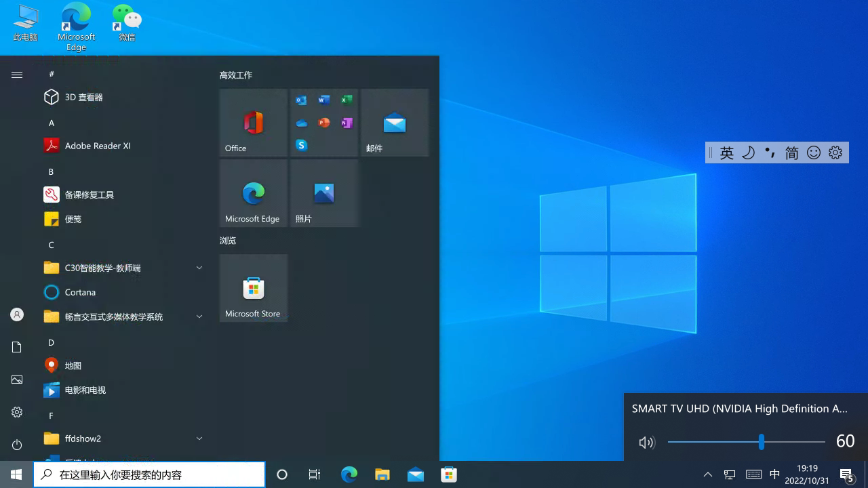This screenshot has width=868, height=488.
Task: Open File Explorer from the taskbar
Action: 382,474
